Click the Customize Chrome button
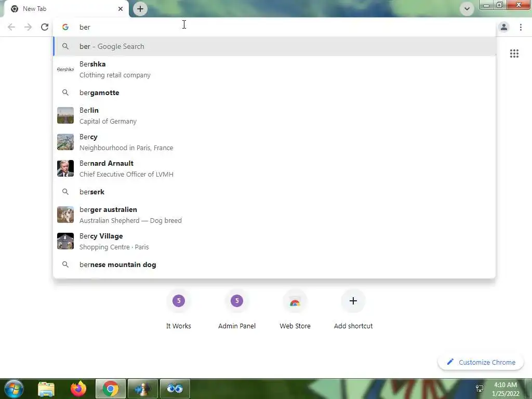 click(481, 362)
